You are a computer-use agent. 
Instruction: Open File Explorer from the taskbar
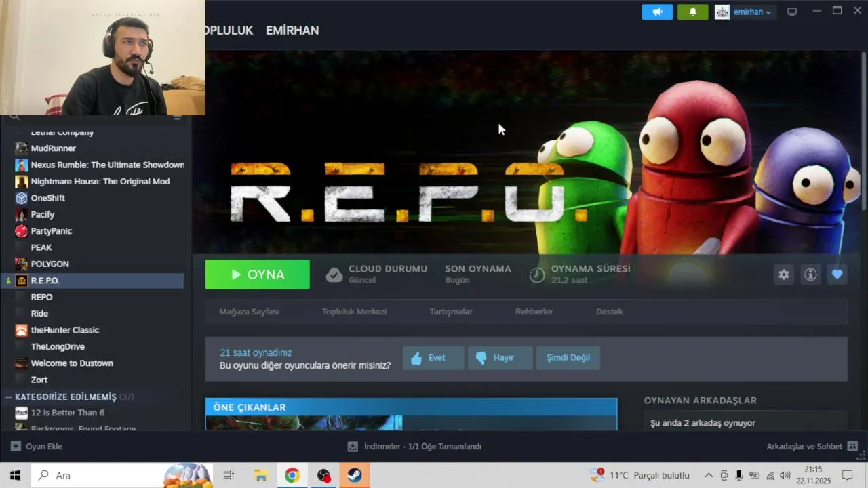[x=260, y=475]
